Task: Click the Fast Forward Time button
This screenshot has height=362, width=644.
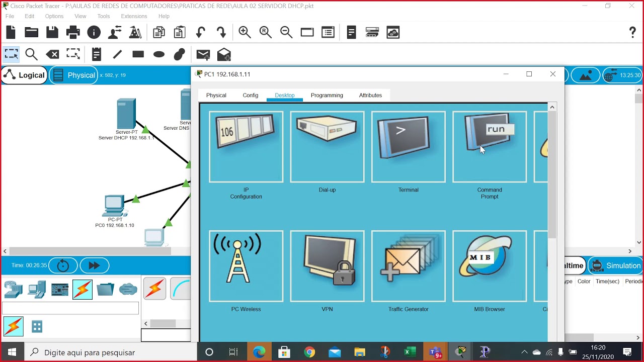Action: [x=94, y=265]
